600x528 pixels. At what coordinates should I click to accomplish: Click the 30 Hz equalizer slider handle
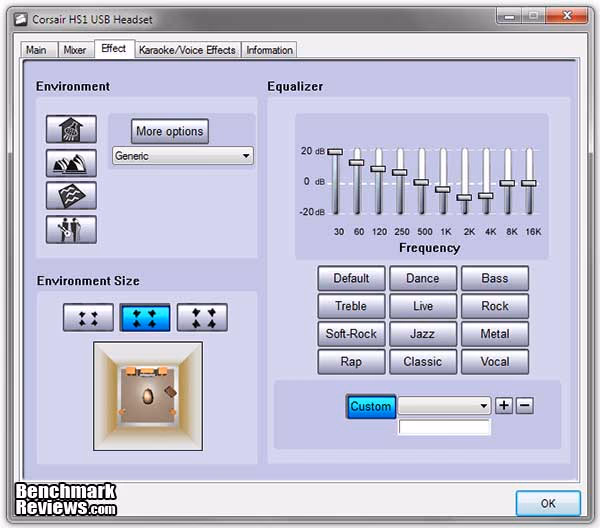point(335,152)
